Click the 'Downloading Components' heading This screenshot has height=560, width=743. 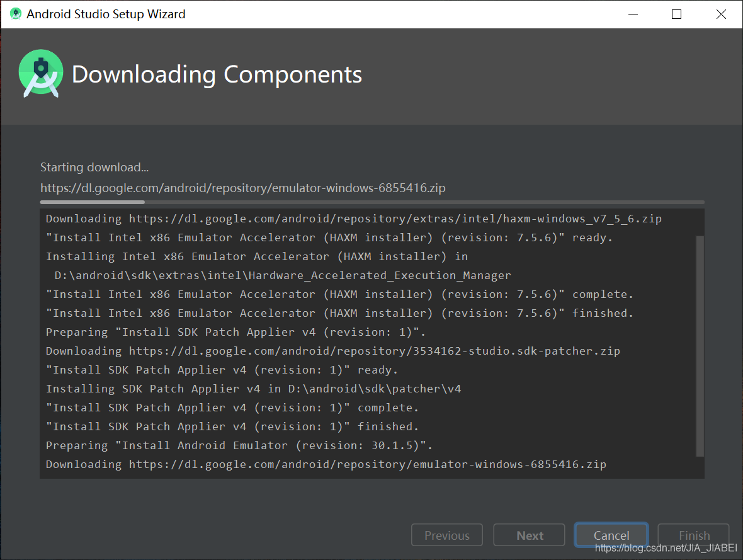click(x=217, y=74)
